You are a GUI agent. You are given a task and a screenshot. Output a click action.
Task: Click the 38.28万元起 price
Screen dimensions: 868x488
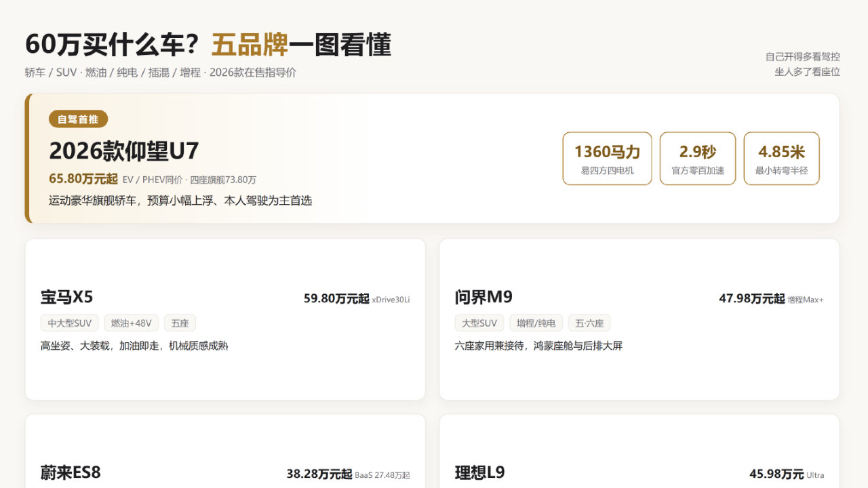(319, 474)
